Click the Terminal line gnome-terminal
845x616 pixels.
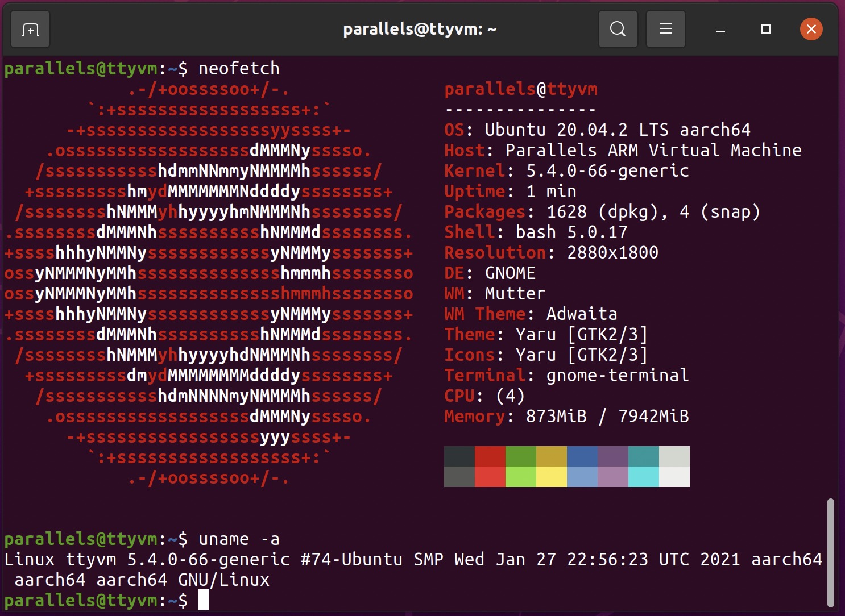pos(566,376)
